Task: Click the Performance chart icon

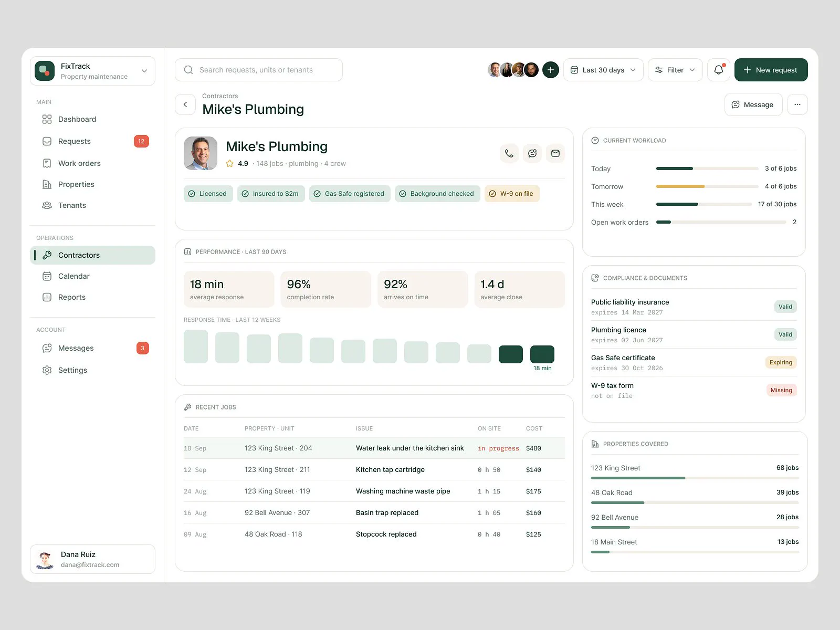Action: point(187,251)
